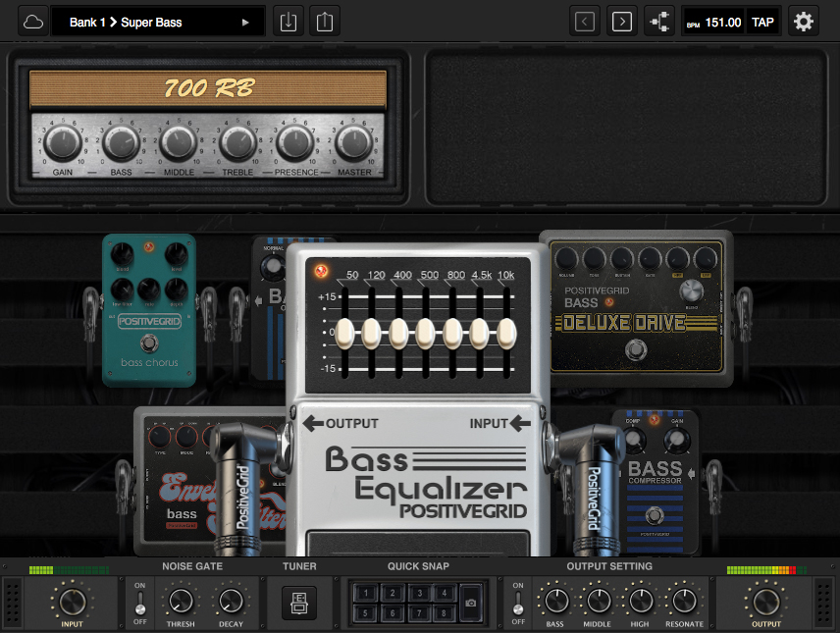Image resolution: width=840 pixels, height=633 pixels.
Task: Open the Tuner panel
Action: [298, 603]
